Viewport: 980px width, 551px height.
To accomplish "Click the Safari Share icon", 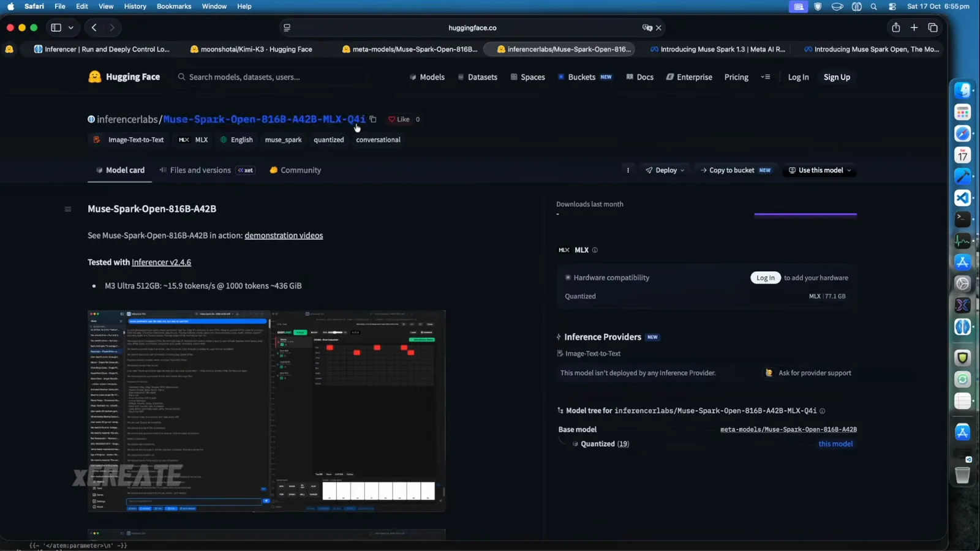I will click(x=895, y=28).
